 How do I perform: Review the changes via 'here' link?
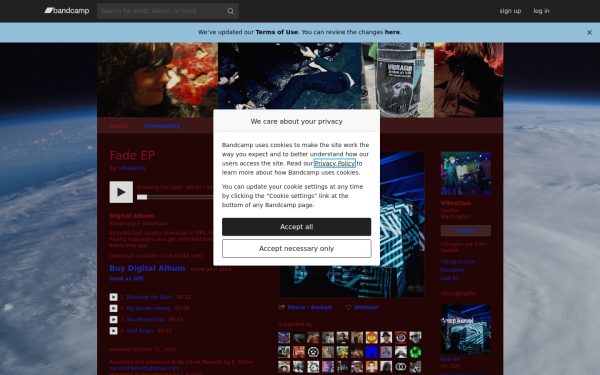click(x=392, y=32)
